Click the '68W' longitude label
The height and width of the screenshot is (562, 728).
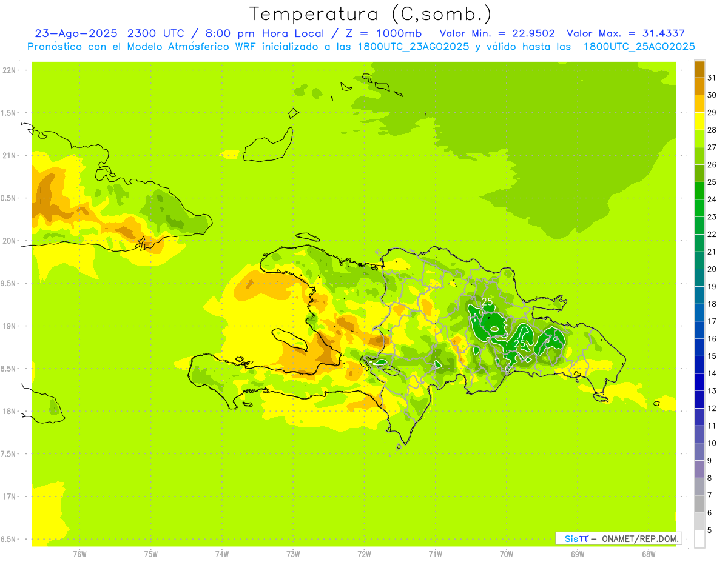tap(648, 554)
